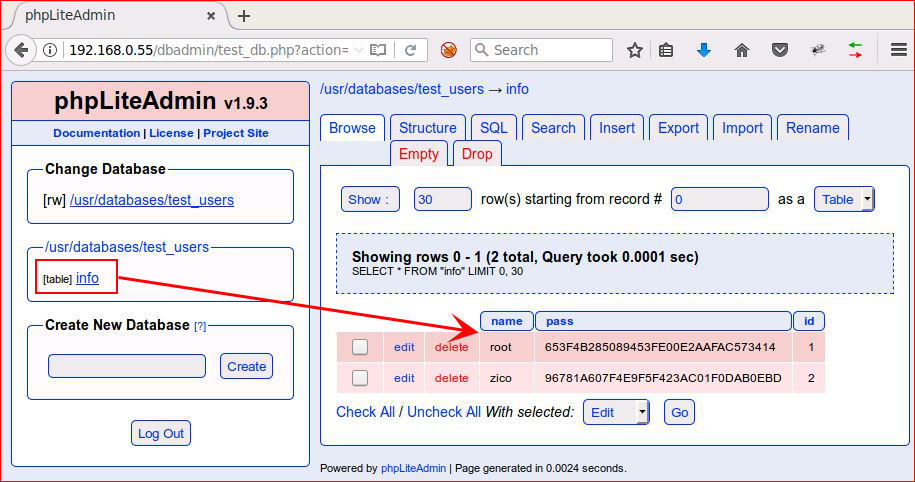
Task: Click edit link for zico row
Action: (x=404, y=378)
